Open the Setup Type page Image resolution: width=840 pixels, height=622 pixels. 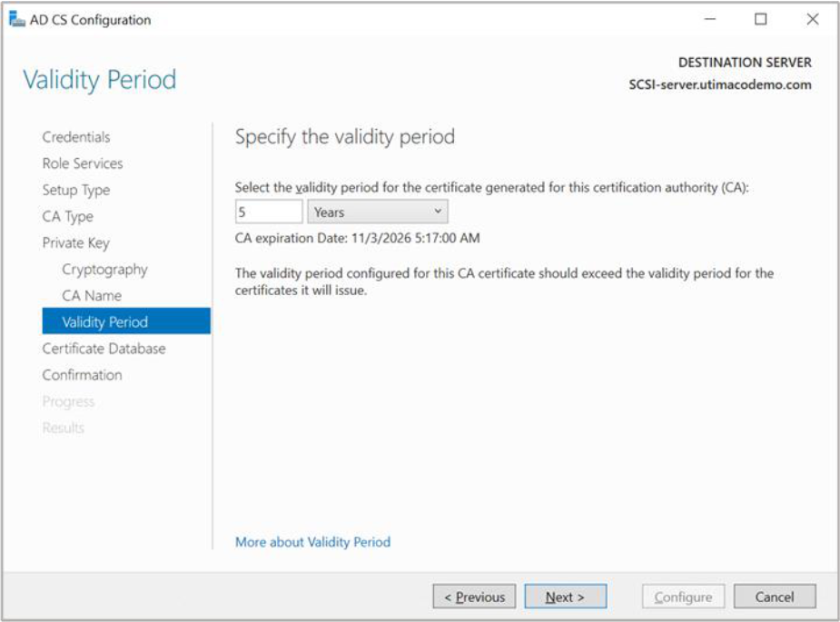pos(76,190)
